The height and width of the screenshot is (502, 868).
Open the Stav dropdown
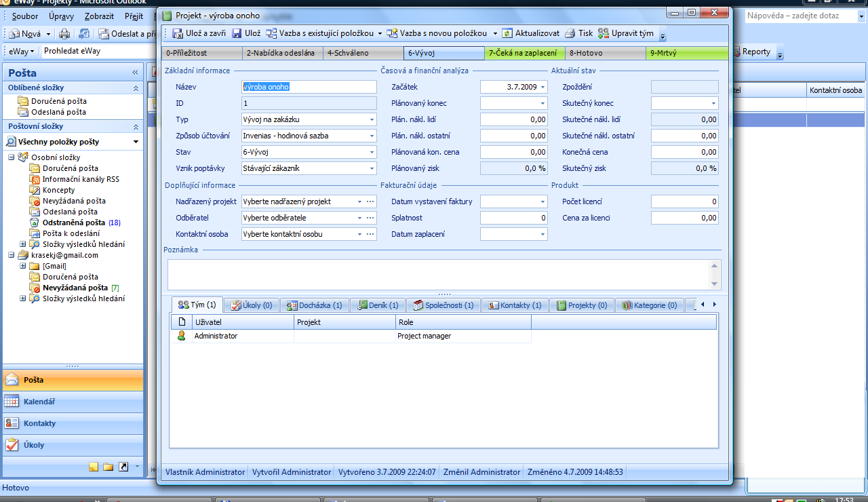pos(372,152)
